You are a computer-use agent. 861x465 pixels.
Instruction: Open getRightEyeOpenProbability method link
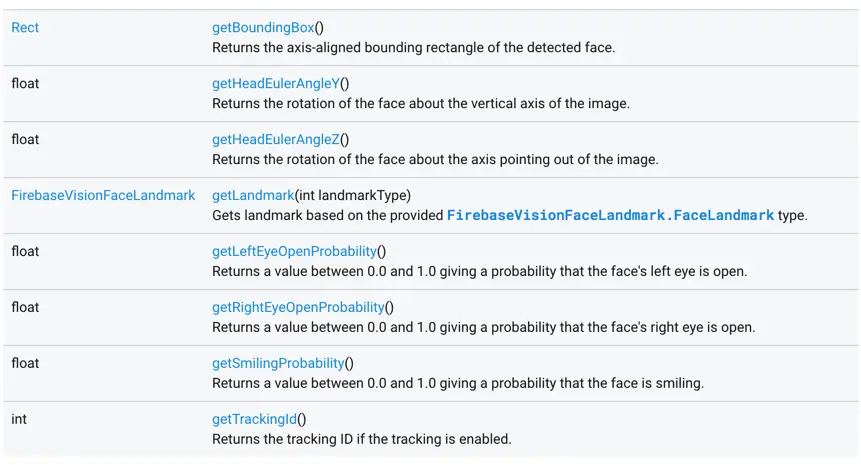click(x=298, y=307)
